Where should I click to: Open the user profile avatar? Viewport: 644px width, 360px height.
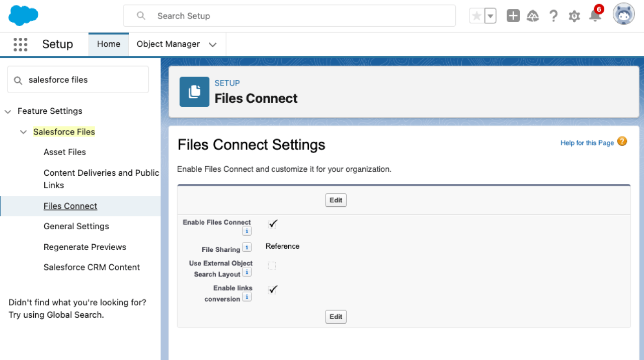tap(623, 14)
